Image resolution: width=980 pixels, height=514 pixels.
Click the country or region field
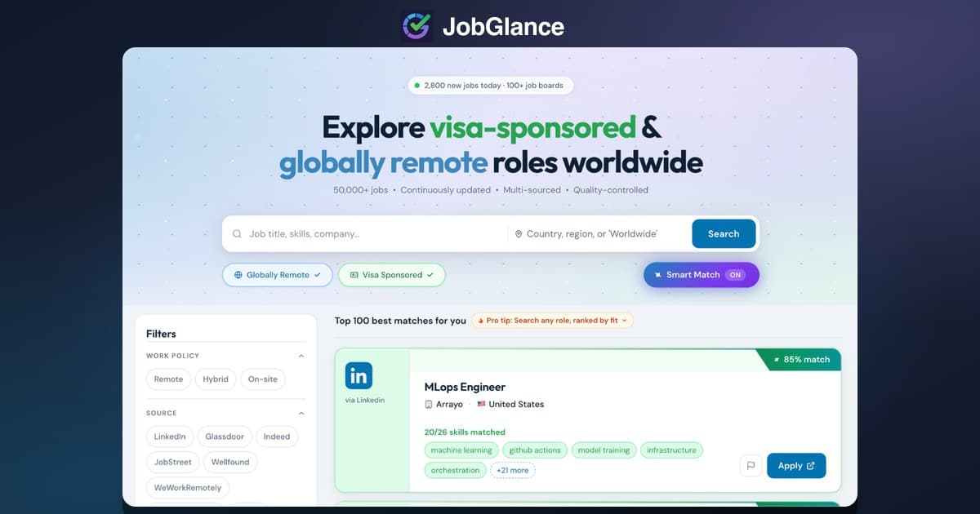[x=599, y=234]
